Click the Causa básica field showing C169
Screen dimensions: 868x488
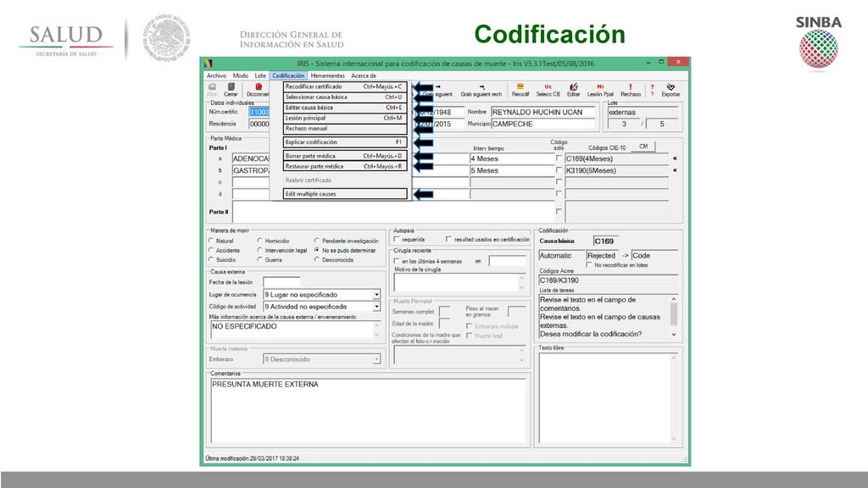(x=605, y=241)
